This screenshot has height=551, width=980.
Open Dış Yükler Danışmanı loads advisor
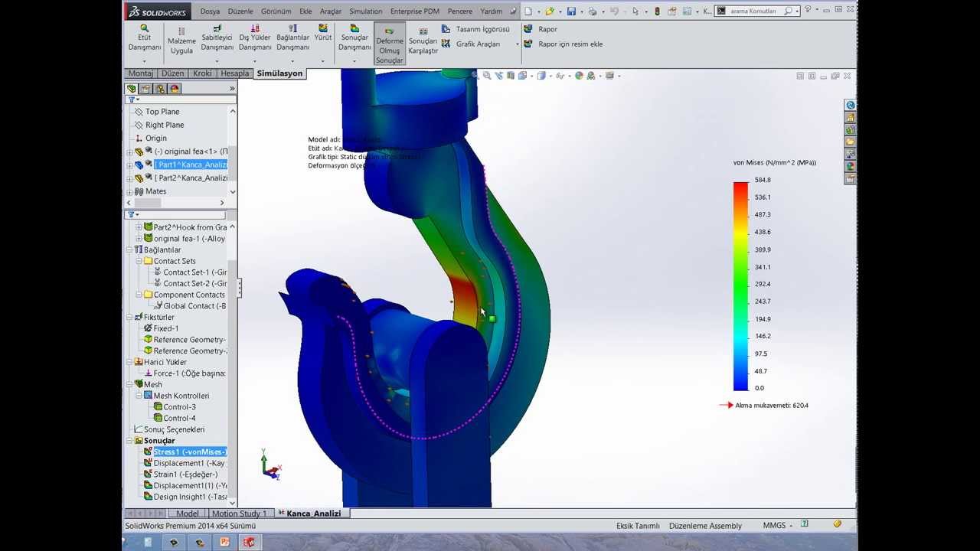point(255,37)
